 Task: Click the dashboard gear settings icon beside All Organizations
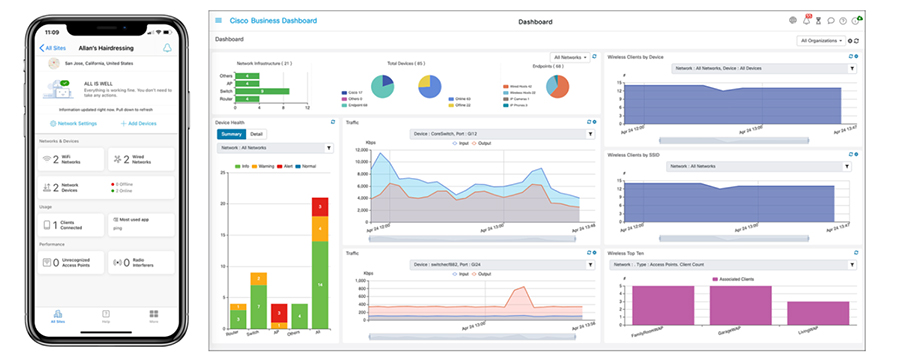click(850, 41)
